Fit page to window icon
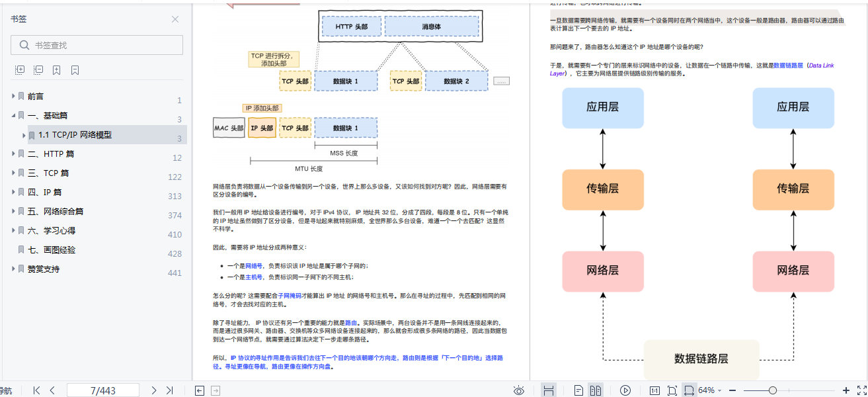868x397 pixels. pos(672,390)
